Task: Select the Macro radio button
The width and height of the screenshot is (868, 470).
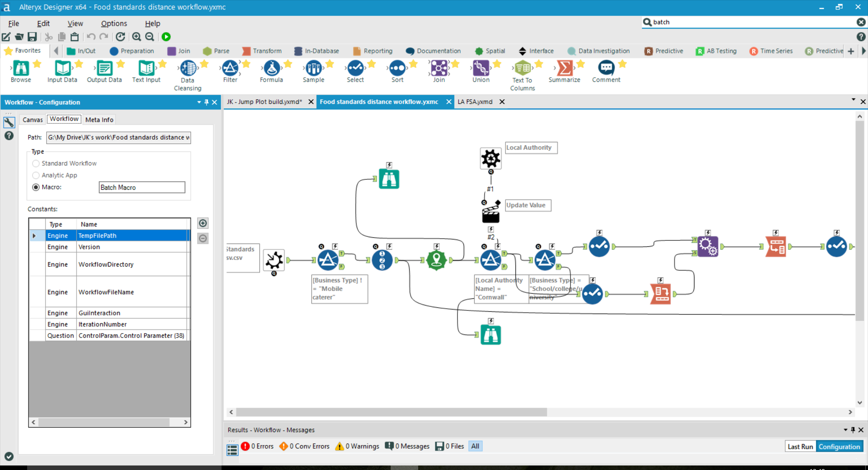Action: click(36, 187)
